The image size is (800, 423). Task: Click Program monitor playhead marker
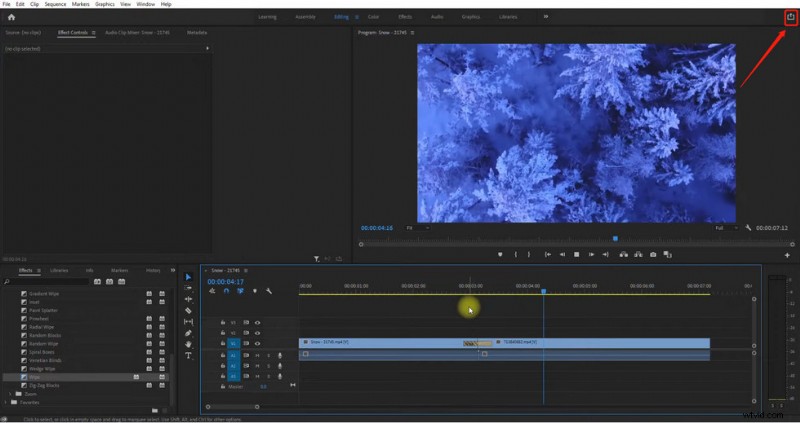[x=615, y=239]
